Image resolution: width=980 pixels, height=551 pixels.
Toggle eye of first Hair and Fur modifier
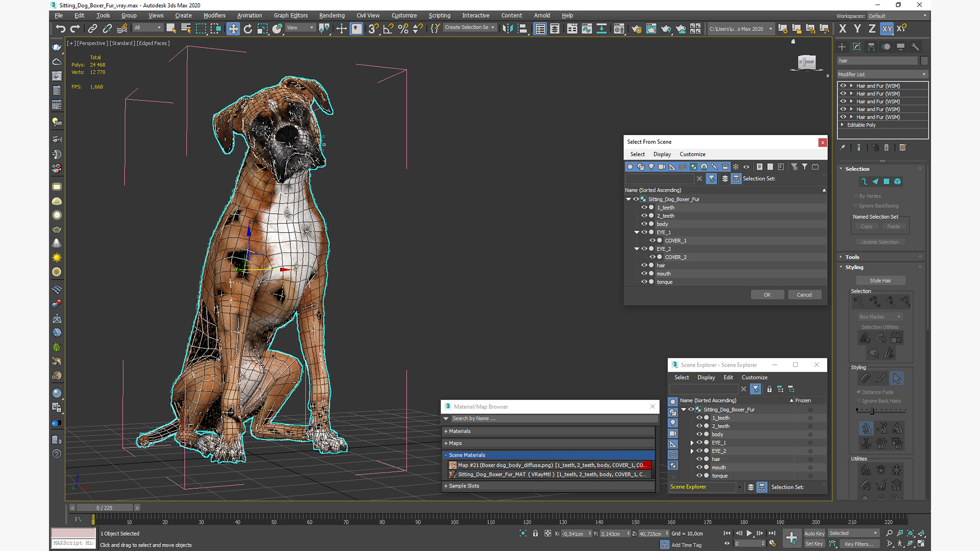tap(843, 86)
